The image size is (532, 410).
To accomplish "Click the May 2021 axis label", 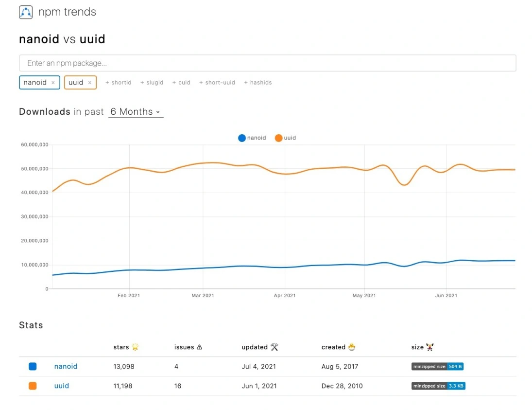I will (364, 296).
